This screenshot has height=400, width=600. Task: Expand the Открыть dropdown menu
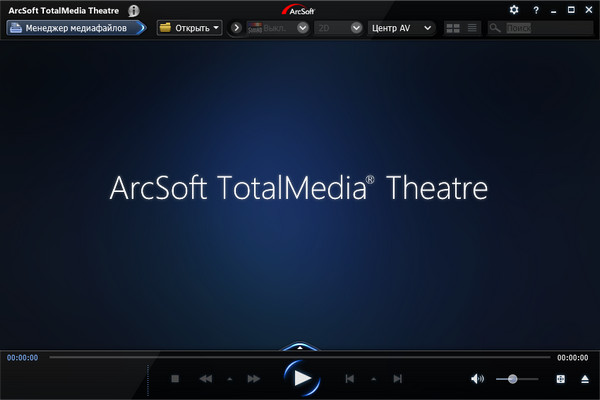tap(190, 28)
